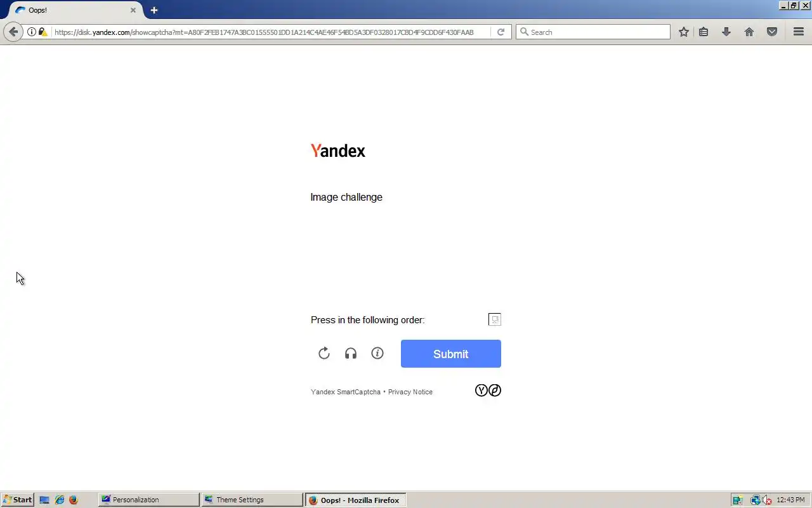812x508 pixels.
Task: Click the Yandex logos icon in footer
Action: (488, 391)
